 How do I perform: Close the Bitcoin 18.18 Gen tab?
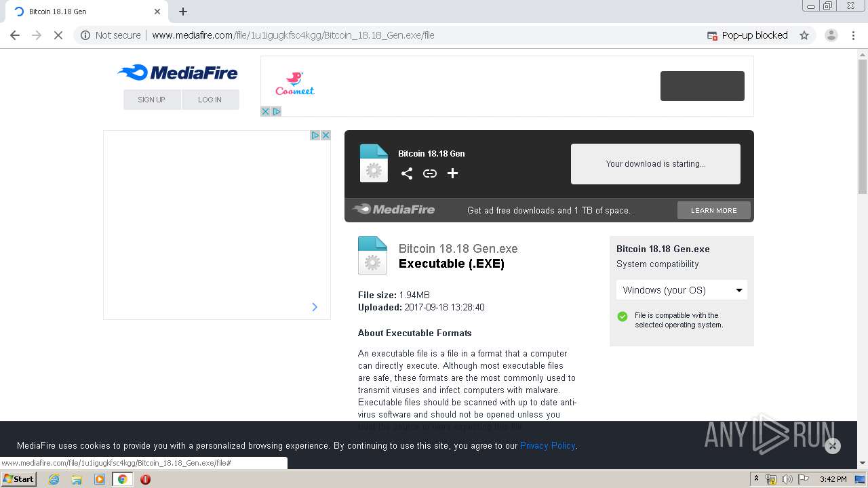pos(157,12)
